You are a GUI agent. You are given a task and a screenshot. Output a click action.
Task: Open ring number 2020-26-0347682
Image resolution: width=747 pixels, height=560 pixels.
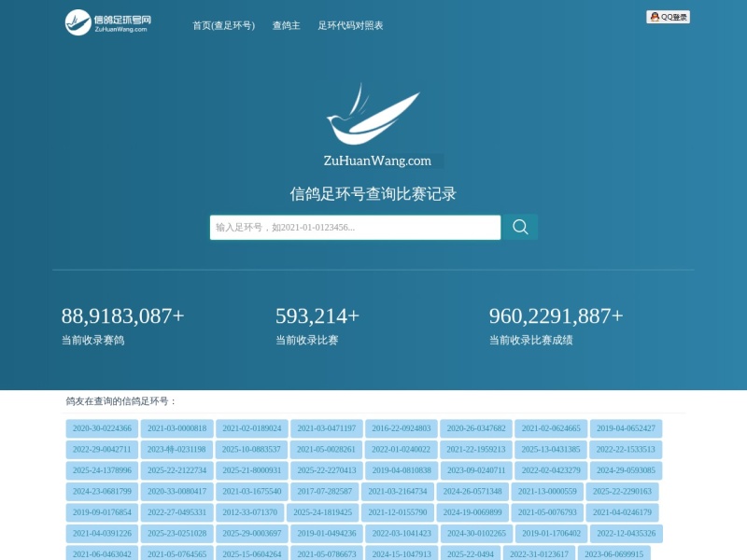point(476,428)
